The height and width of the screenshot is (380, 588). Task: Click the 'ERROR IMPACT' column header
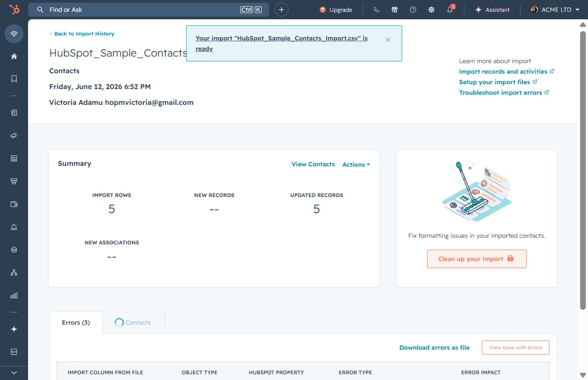(481, 373)
